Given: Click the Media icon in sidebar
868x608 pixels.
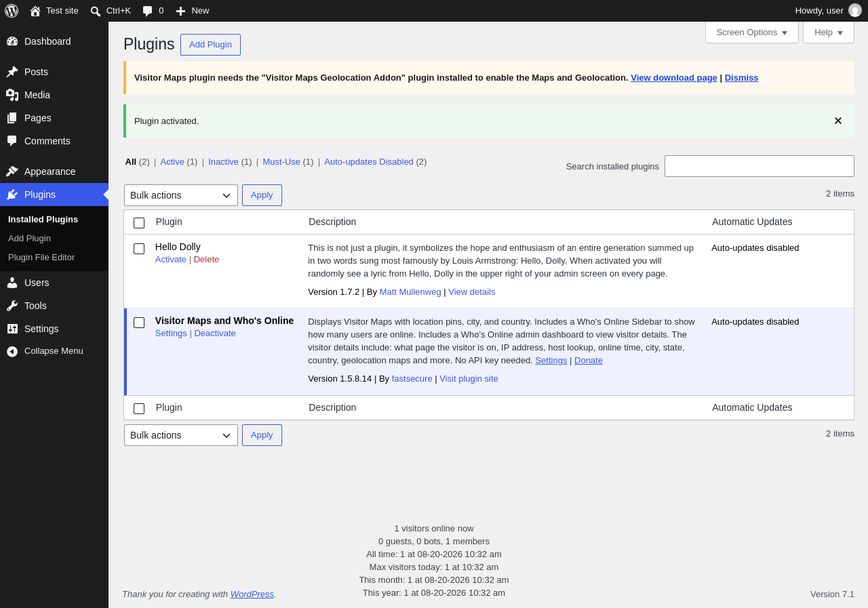Looking at the screenshot, I should pos(12,95).
